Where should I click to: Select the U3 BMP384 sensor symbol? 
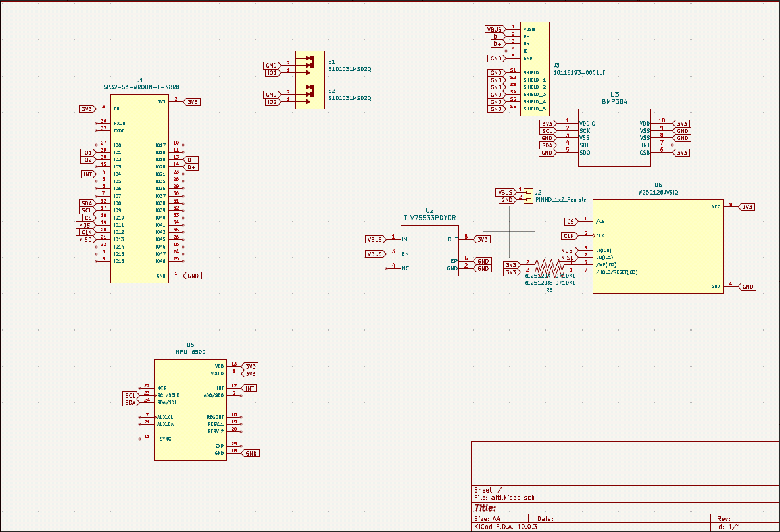coord(614,137)
